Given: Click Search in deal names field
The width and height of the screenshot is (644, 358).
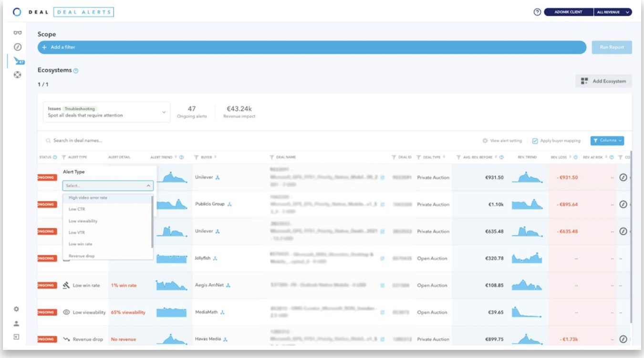Looking at the screenshot, I should [78, 141].
